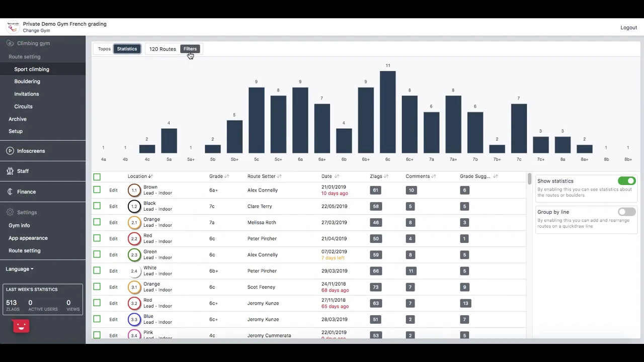Edit the Blue 6c+ route
Screen dimensions: 644x362
coord(113,319)
